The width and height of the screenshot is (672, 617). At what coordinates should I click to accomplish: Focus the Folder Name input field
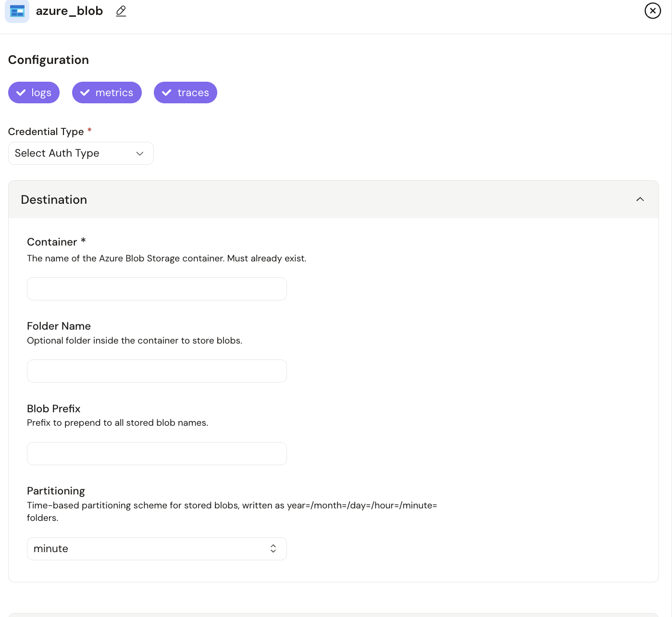[x=157, y=371]
